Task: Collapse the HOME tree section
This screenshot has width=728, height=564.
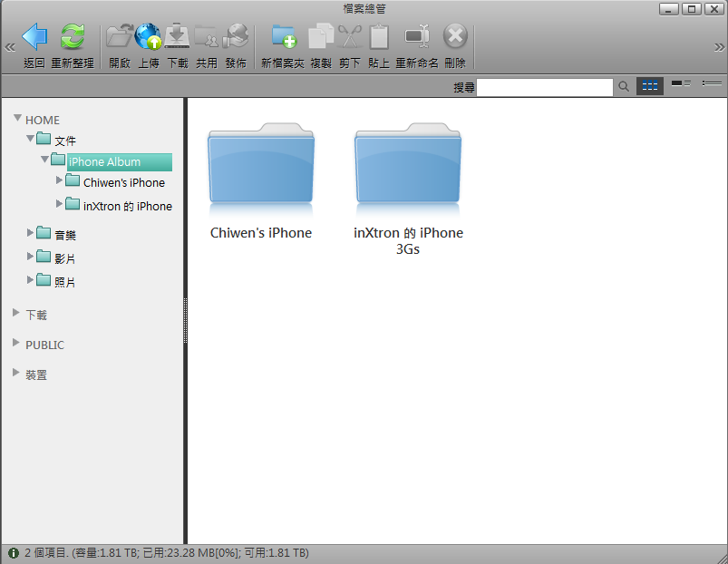Action: 17,119
